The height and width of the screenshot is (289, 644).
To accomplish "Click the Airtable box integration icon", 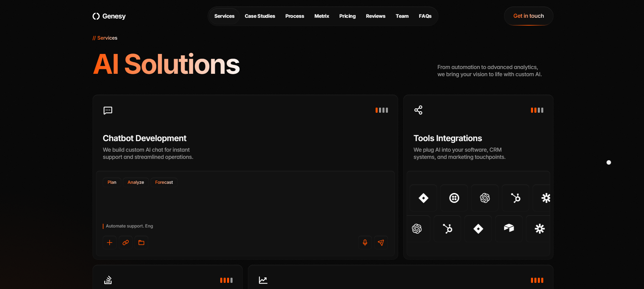I will coord(509,229).
